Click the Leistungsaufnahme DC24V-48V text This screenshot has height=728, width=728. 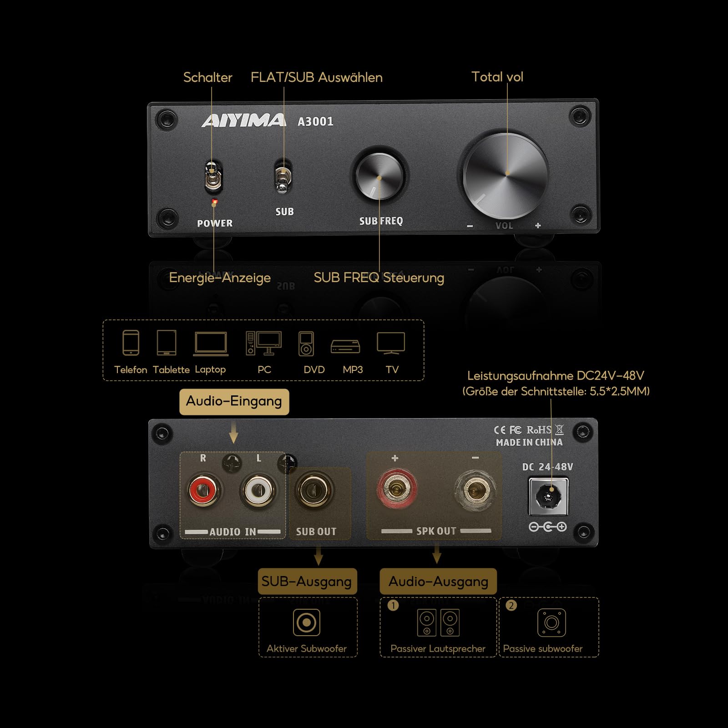[x=556, y=376]
